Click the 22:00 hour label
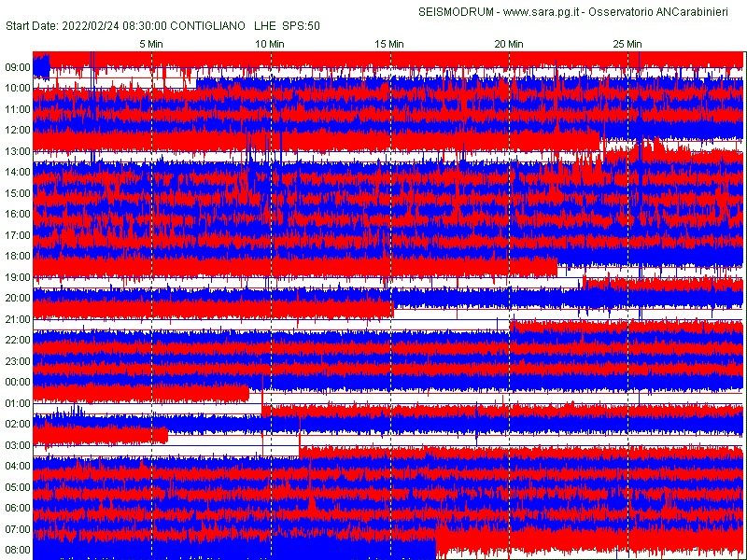This screenshot has width=747, height=560. pyautogui.click(x=17, y=340)
